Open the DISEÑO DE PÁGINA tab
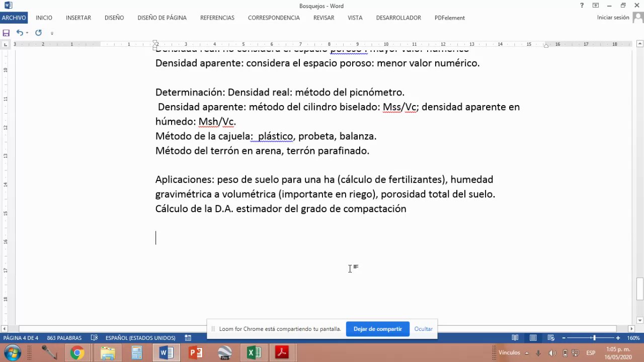The image size is (644, 362). [162, 18]
